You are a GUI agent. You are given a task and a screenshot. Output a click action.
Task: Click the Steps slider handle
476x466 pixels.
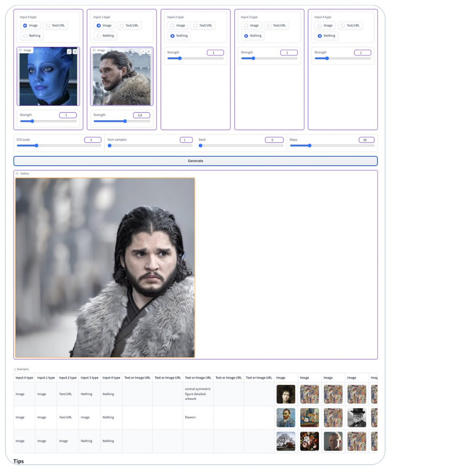(310, 146)
